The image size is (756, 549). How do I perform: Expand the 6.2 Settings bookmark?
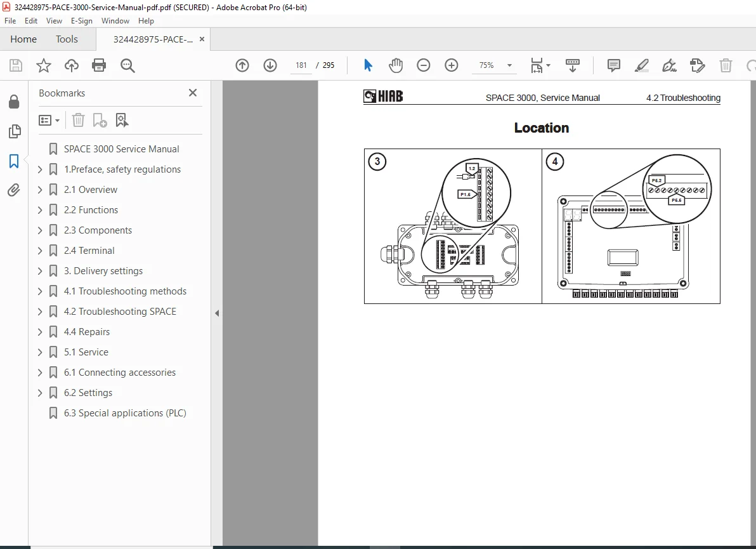(40, 393)
